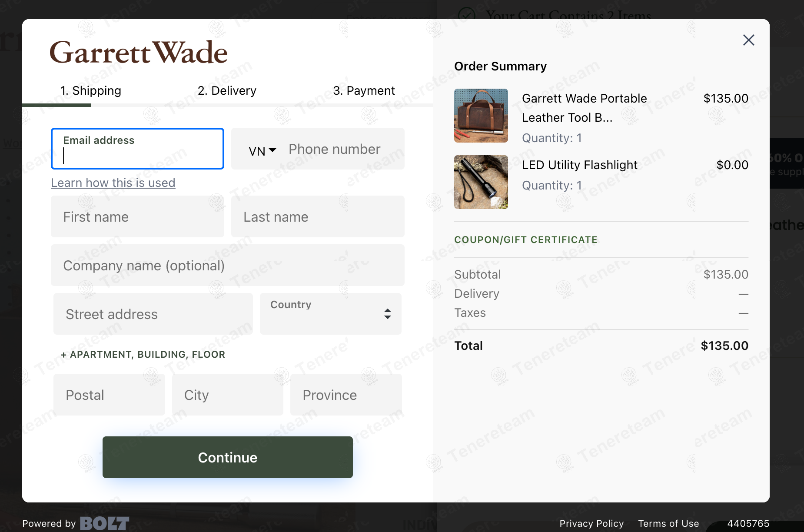
Task: Click the LED Utility Flashlight thumbnail
Action: click(x=481, y=182)
